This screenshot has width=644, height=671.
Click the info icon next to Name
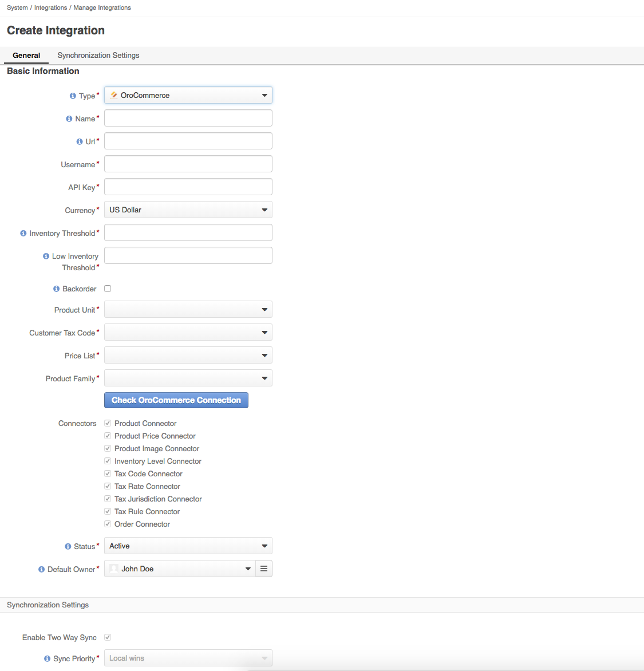[x=69, y=119]
